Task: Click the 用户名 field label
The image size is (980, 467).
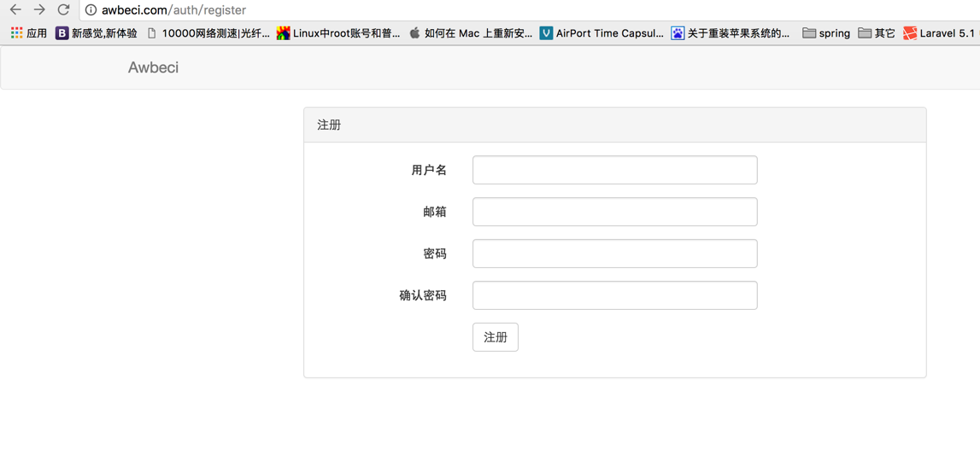Action: pos(429,170)
